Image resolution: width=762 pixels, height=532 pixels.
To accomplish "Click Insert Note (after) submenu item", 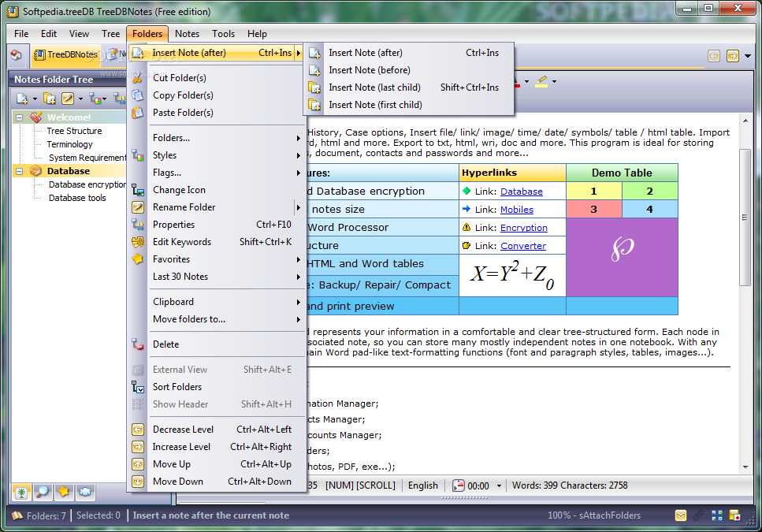I will click(409, 53).
